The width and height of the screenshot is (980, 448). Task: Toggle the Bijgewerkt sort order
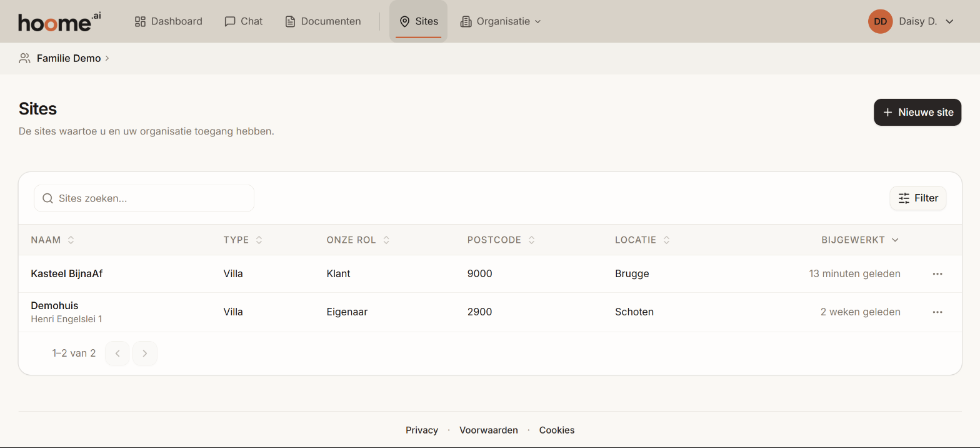pos(860,240)
